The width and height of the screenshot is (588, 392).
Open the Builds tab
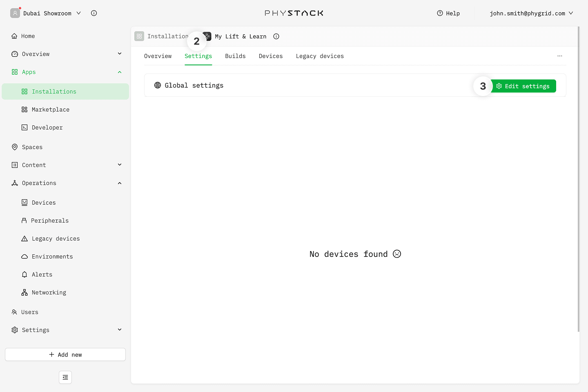[x=236, y=56]
